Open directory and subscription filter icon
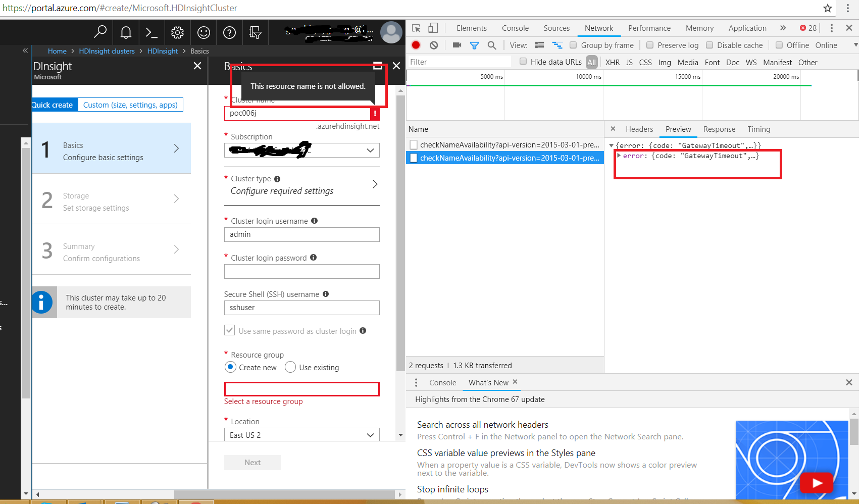861x504 pixels. click(255, 33)
